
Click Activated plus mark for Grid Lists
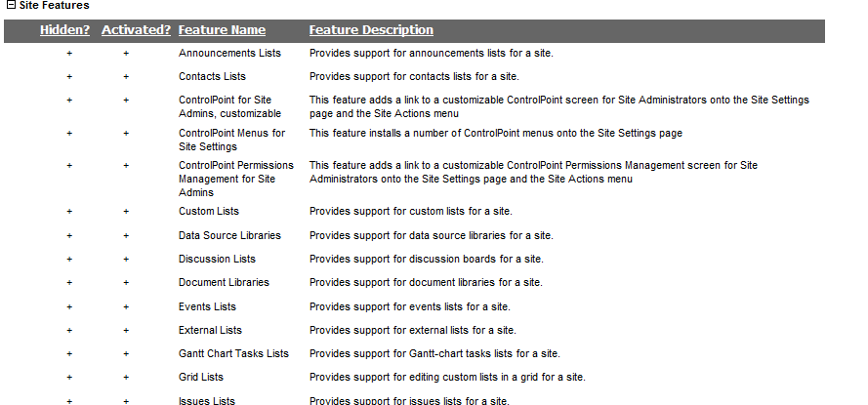(126, 377)
